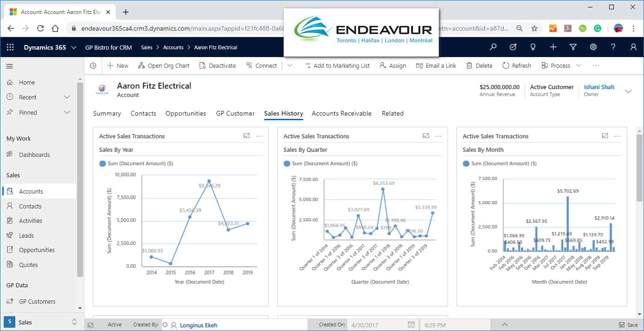Click the advanced find filter icon
The height and width of the screenshot is (331, 644).
(x=573, y=47)
